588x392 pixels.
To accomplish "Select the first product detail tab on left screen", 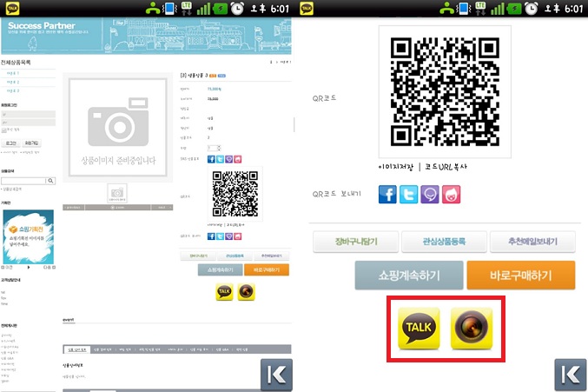I will pos(76,349).
